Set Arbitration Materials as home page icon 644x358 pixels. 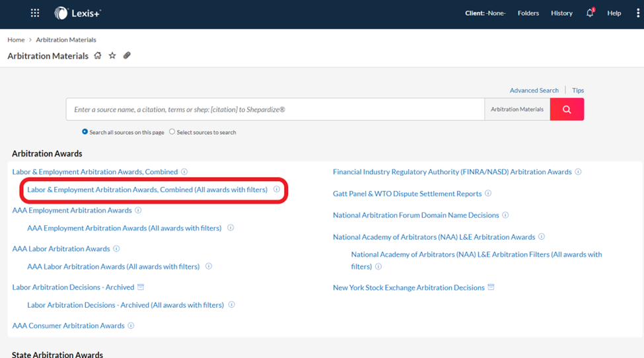[98, 55]
